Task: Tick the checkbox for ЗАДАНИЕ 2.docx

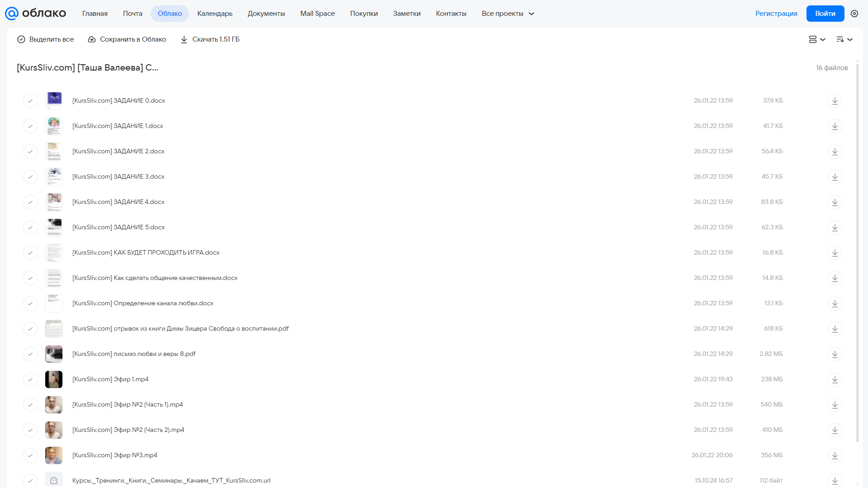Action: 30,151
